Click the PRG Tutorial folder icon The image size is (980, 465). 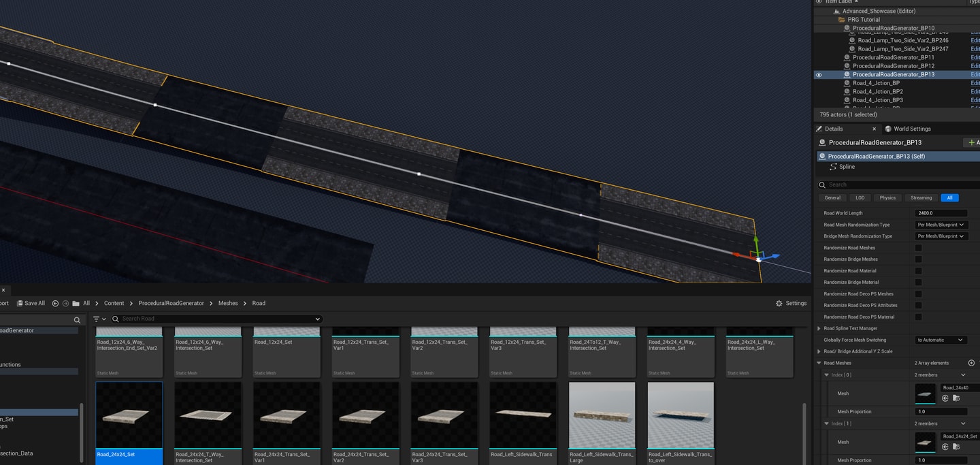(x=842, y=20)
